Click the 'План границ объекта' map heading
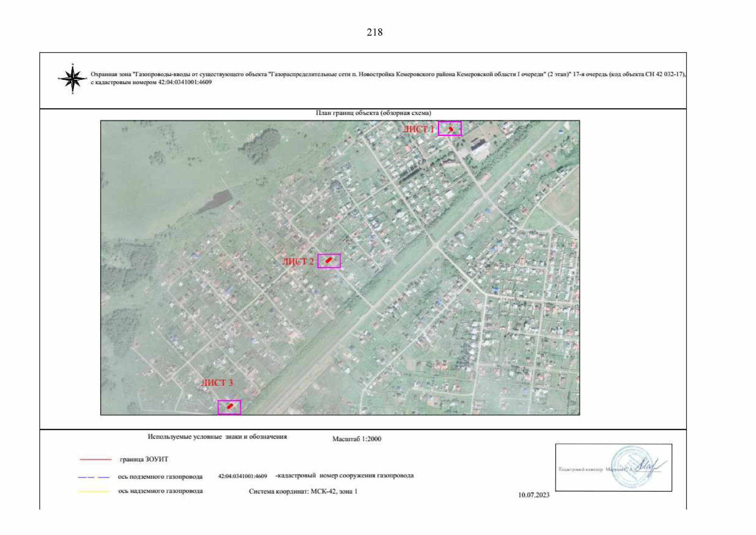The height and width of the screenshot is (535, 756). click(373, 113)
